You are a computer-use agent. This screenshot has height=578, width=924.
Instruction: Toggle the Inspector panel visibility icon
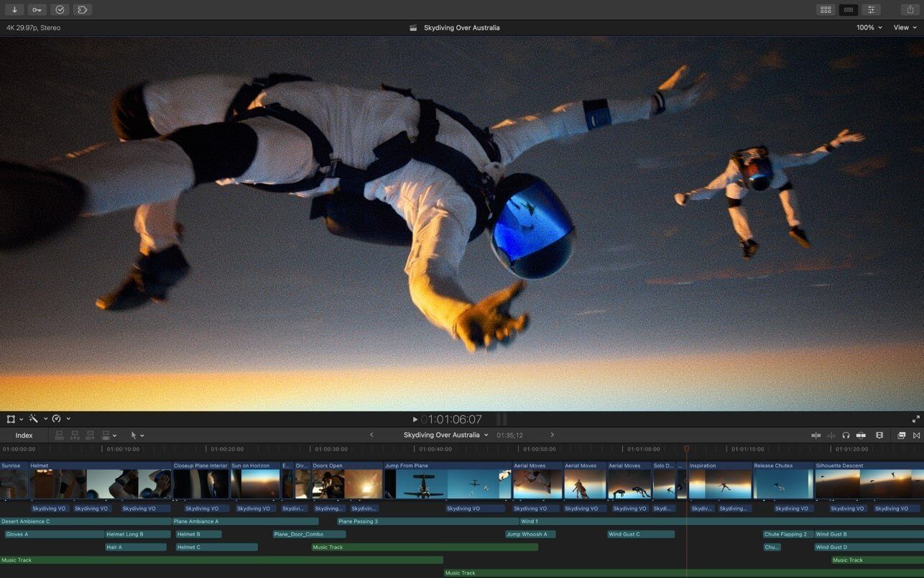coord(871,9)
